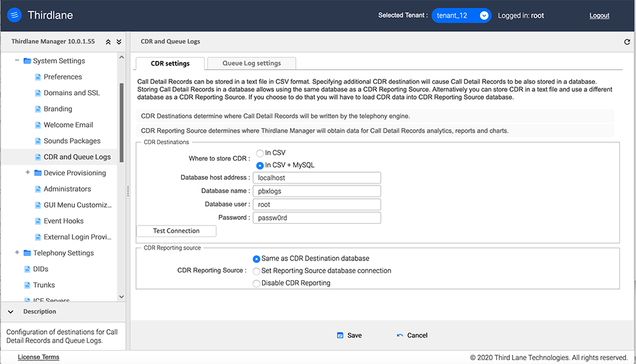Screen dimensions: 636x364
Task: Collapse all tree nodes using the double up arrows
Action: tap(108, 42)
